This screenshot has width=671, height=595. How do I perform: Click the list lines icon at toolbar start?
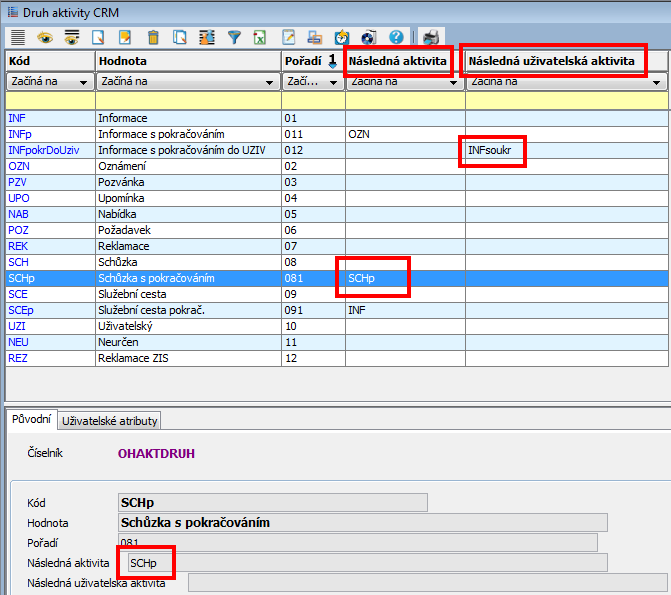pyautogui.click(x=18, y=38)
